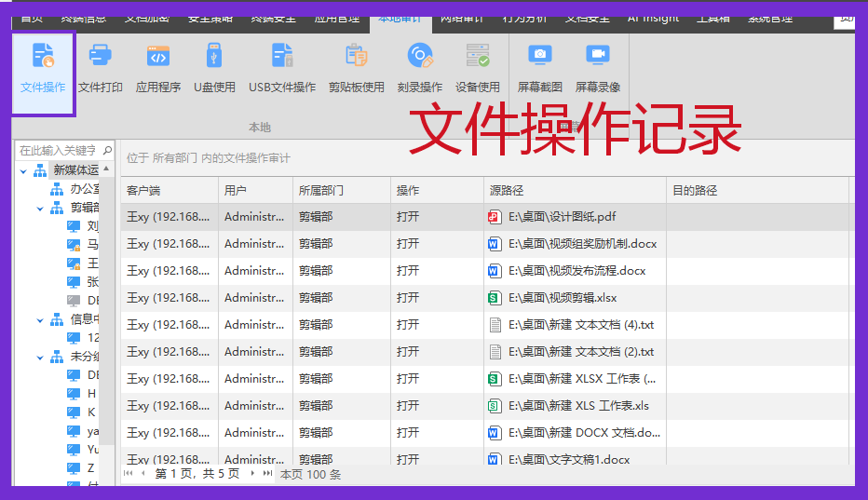Select computer 张 in the tree
Viewport: 868px width, 500px height.
click(83, 282)
